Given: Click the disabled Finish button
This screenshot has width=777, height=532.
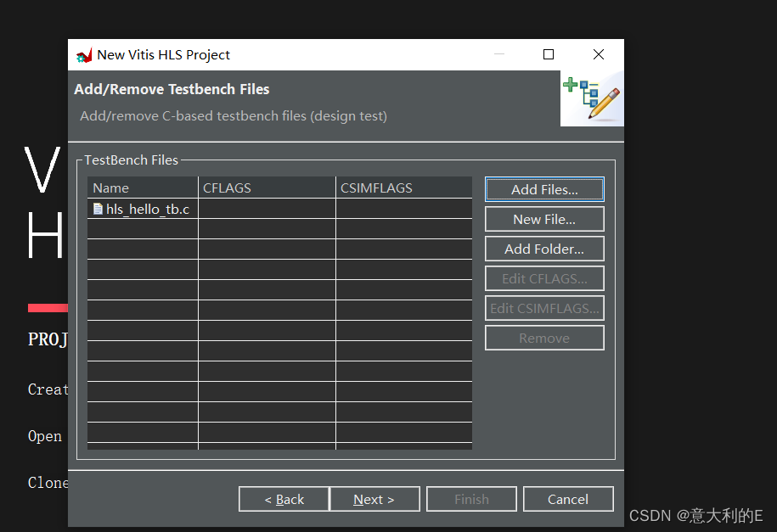Looking at the screenshot, I should (471, 499).
